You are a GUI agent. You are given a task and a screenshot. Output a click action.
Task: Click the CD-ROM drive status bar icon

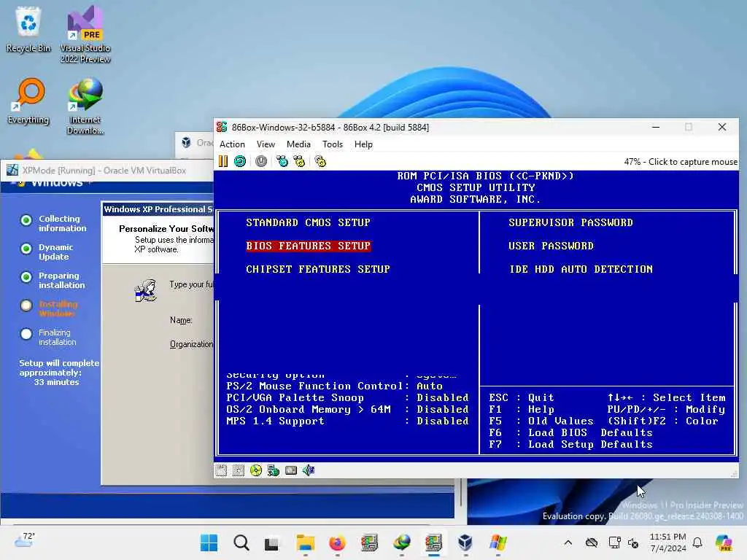256,470
